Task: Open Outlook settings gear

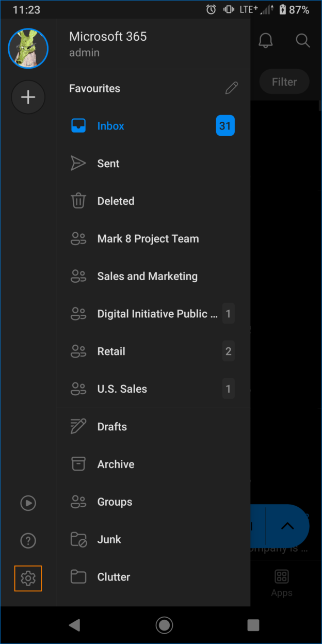Action: click(28, 578)
